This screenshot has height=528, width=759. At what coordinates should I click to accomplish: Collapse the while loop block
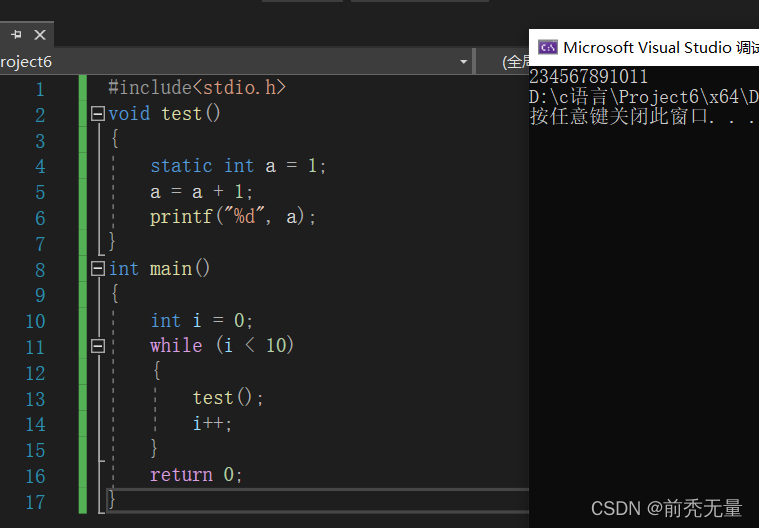(98, 346)
